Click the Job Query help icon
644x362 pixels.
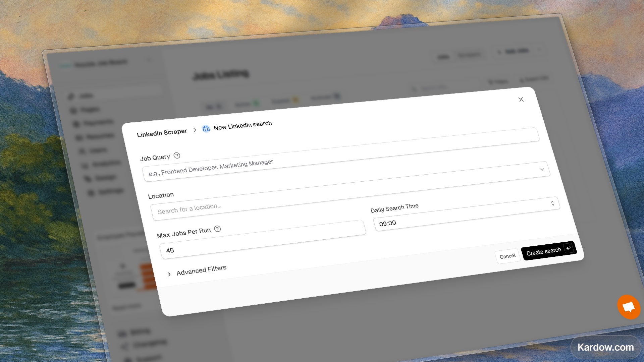177,156
